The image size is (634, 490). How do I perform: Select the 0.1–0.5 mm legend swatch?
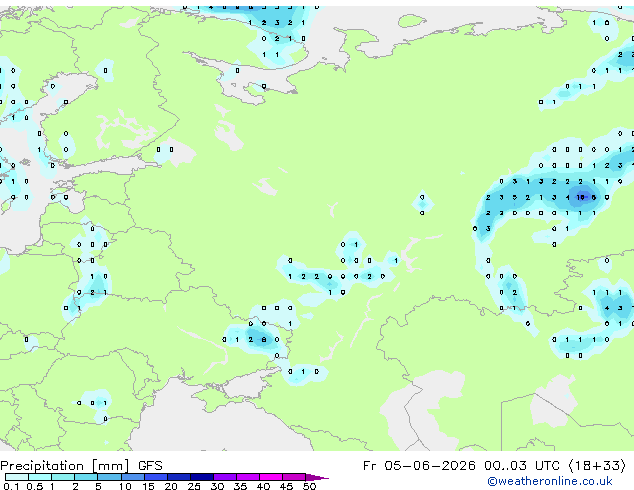tap(17, 477)
